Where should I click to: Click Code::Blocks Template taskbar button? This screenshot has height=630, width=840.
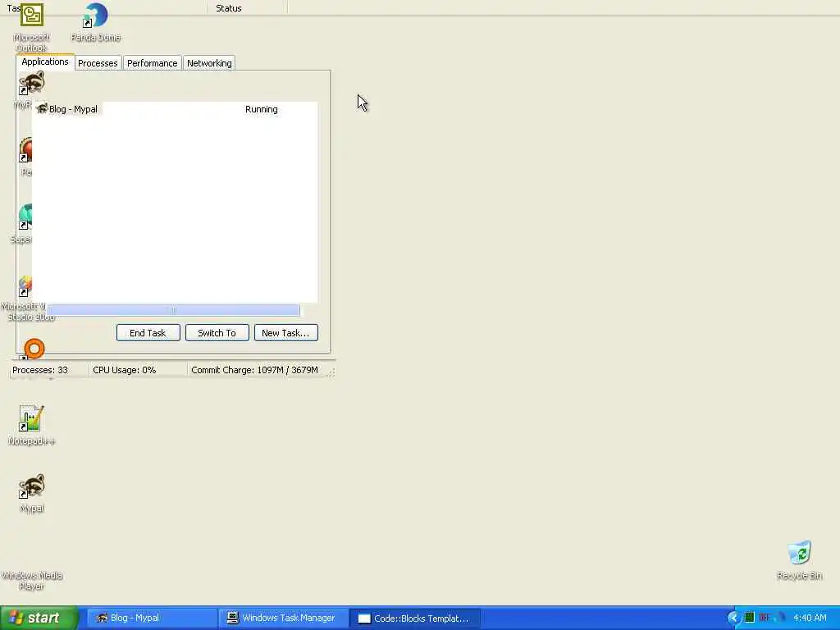tap(414, 619)
